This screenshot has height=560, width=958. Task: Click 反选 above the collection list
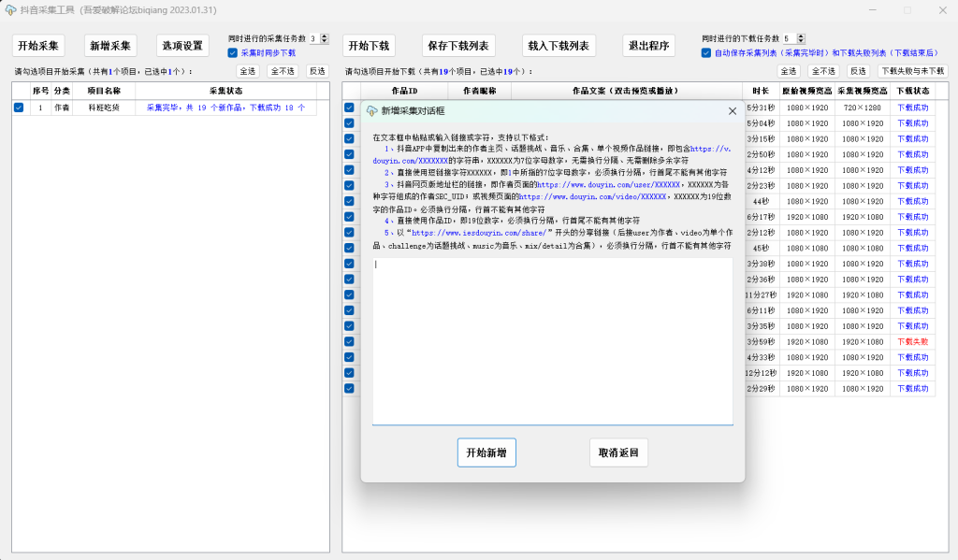317,71
